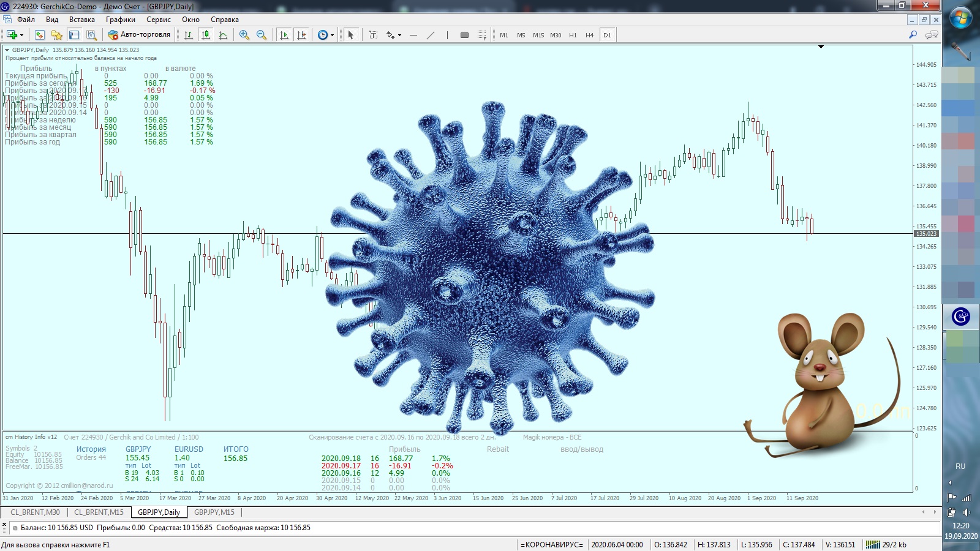The height and width of the screenshot is (551, 980).
Task: Switch chart to candlesticks view
Action: [206, 35]
